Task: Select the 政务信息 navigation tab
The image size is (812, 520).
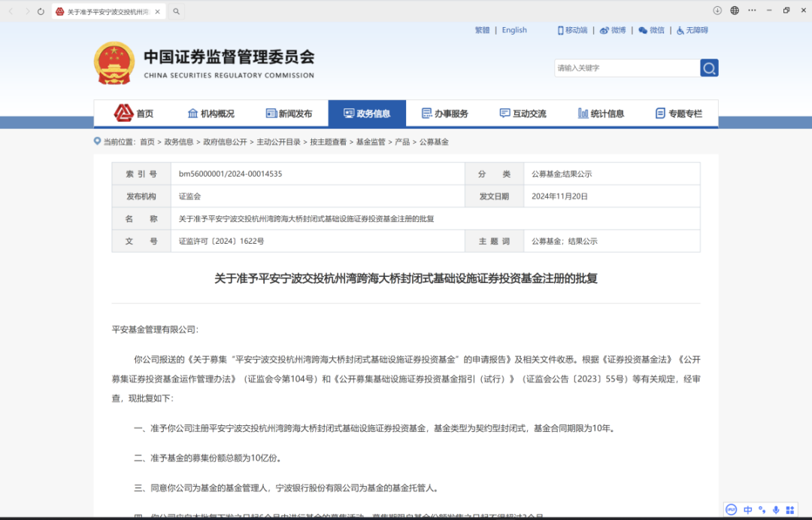Action: click(x=367, y=113)
